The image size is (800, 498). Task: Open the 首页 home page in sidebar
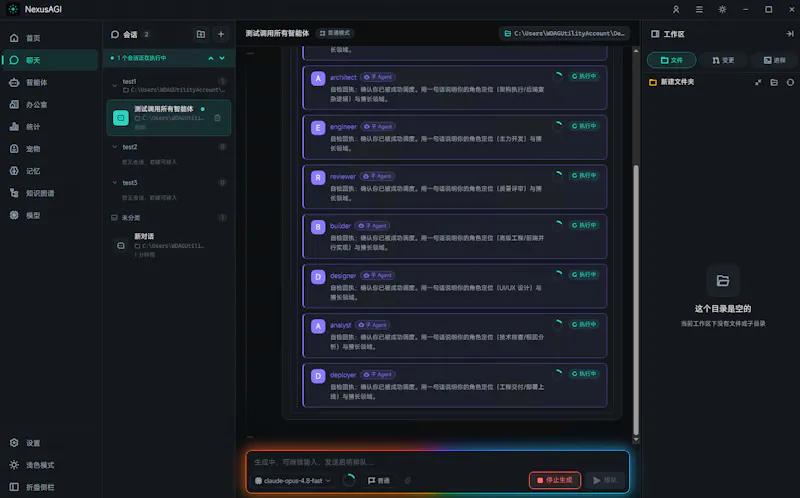(x=49, y=38)
